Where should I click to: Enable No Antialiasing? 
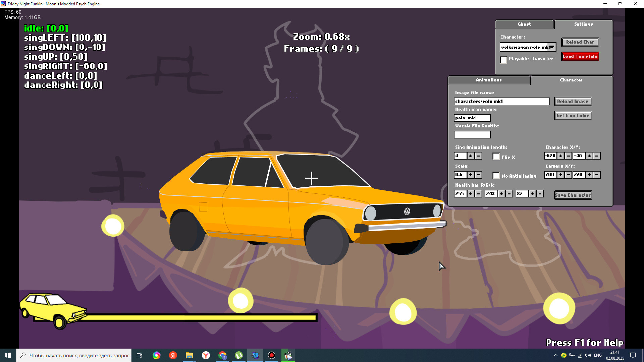[x=496, y=175]
